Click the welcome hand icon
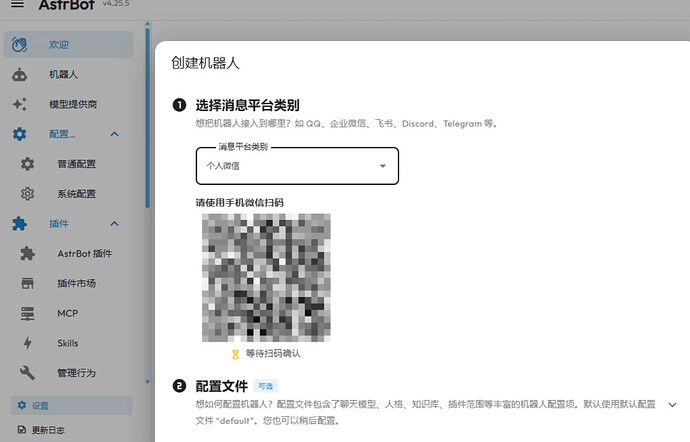690x442 pixels. (19, 44)
